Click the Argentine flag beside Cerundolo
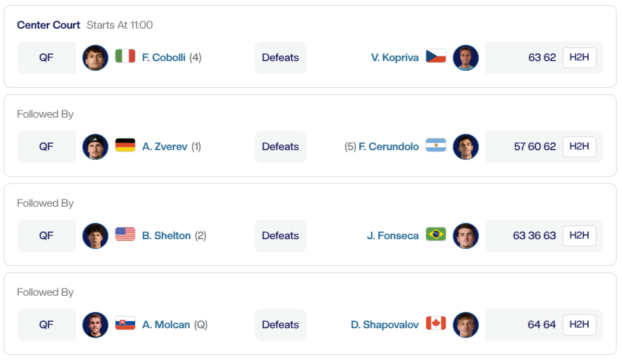This screenshot has width=622, height=364. click(x=435, y=146)
